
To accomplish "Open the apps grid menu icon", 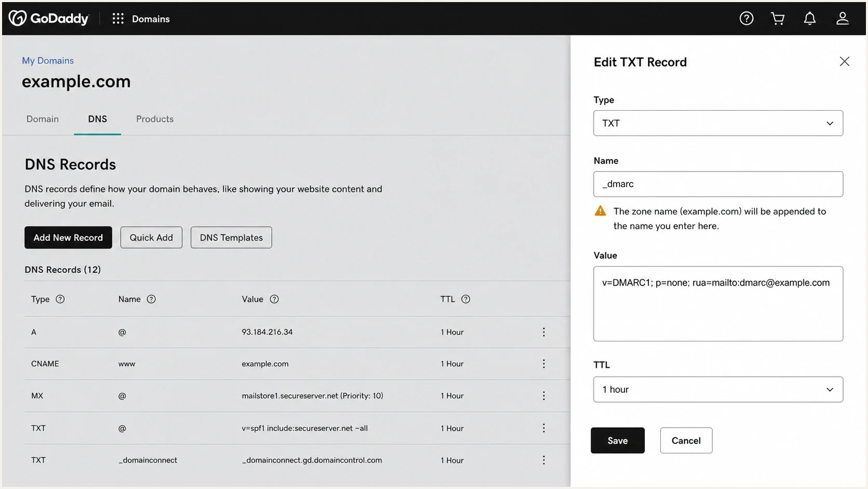I will 118,19.
